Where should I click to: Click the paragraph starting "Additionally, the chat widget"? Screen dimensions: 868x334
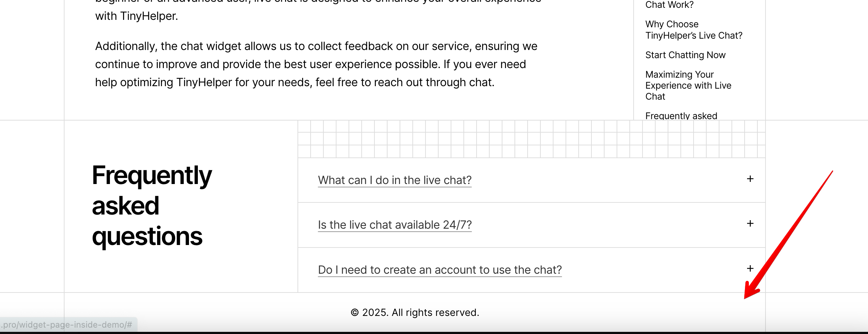pyautogui.click(x=316, y=64)
